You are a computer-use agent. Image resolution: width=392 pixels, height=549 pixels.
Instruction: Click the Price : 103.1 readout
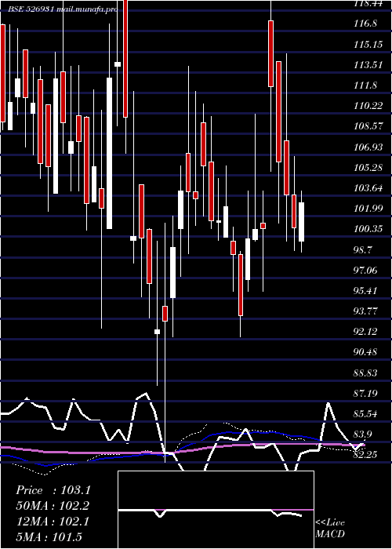tap(53, 490)
